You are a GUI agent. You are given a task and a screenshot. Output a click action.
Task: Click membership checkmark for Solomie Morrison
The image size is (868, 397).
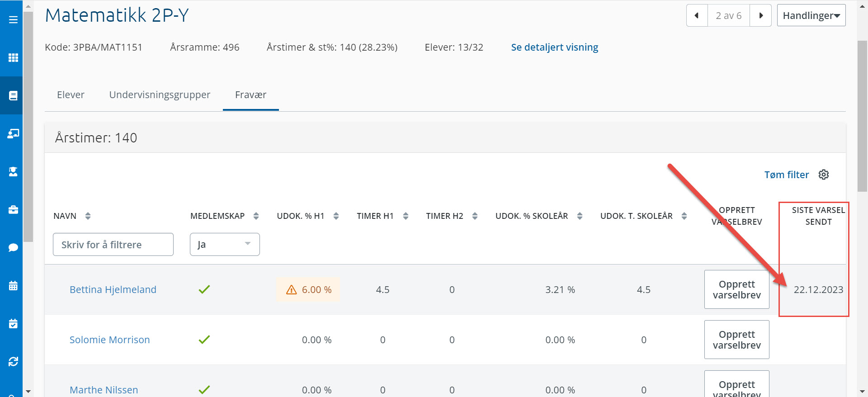[x=204, y=340]
